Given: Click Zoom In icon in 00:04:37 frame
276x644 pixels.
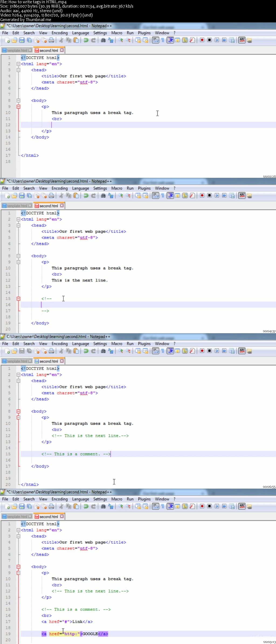Looking at the screenshot, I should tap(120, 196).
